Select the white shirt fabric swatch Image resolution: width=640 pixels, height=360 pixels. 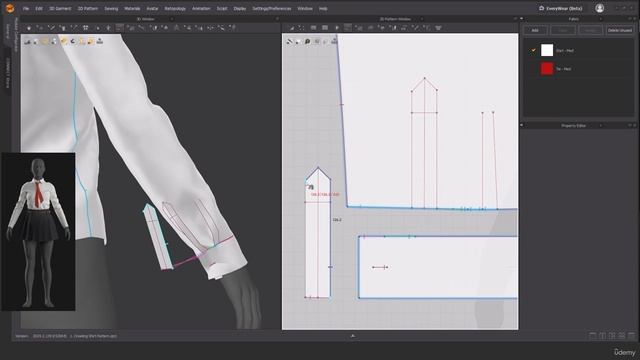[x=547, y=50]
